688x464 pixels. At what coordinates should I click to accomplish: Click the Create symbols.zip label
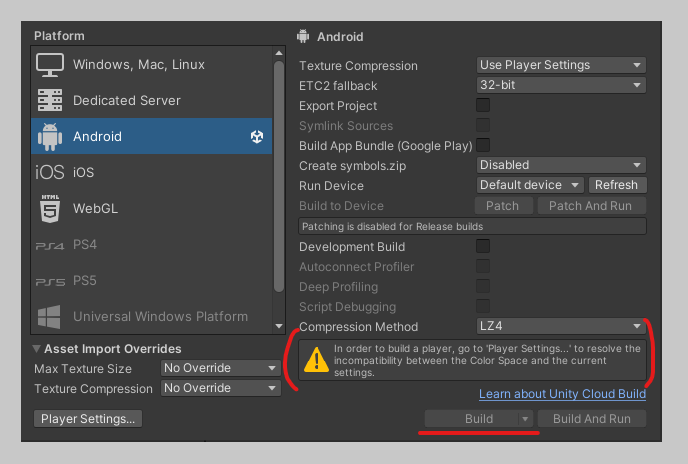click(x=353, y=166)
